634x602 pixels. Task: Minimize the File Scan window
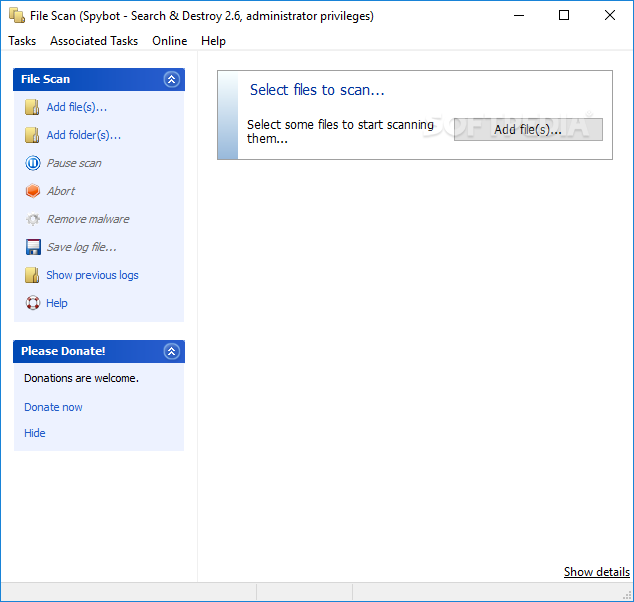point(519,15)
